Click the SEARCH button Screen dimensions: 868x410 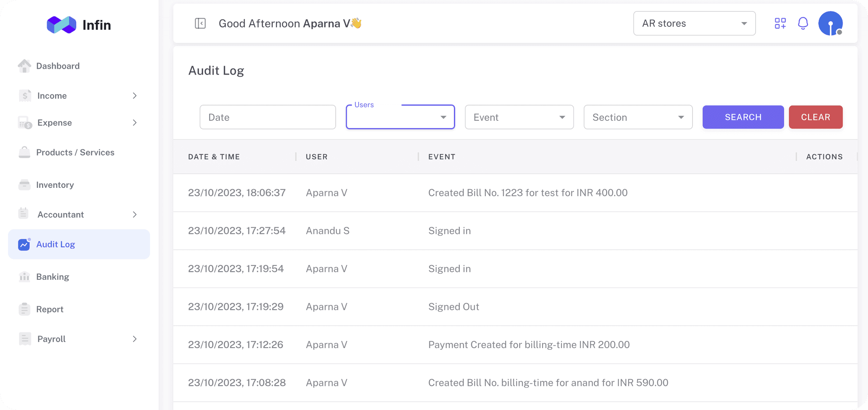[x=743, y=117]
